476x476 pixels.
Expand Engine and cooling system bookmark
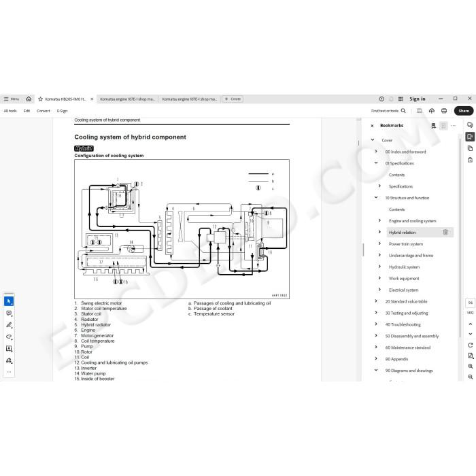click(x=379, y=220)
